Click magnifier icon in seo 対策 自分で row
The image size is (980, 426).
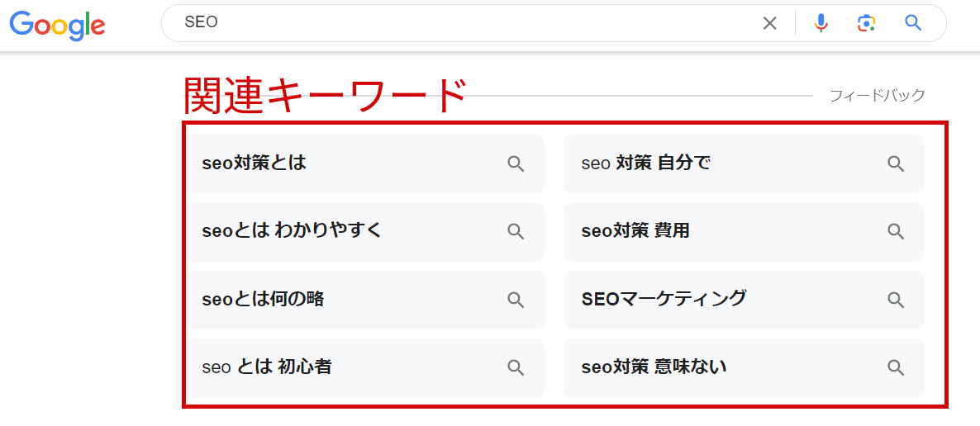tap(897, 164)
